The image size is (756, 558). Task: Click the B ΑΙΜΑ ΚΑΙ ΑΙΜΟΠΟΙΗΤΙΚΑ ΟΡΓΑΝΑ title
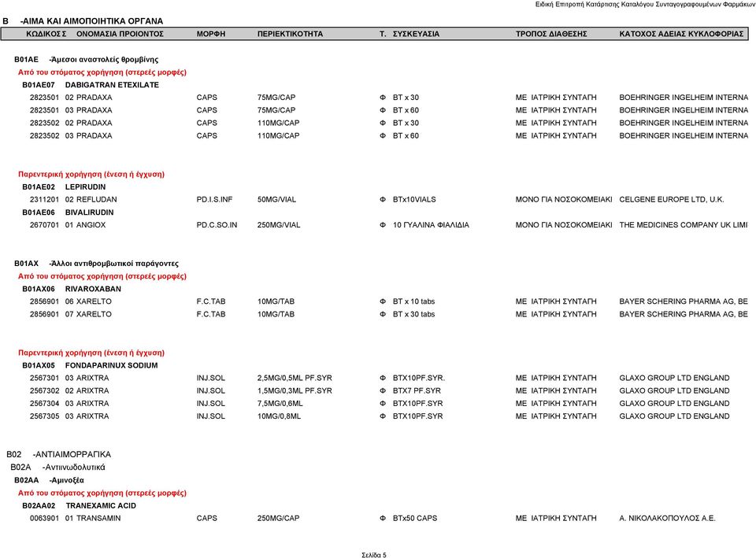[x=83, y=21]
